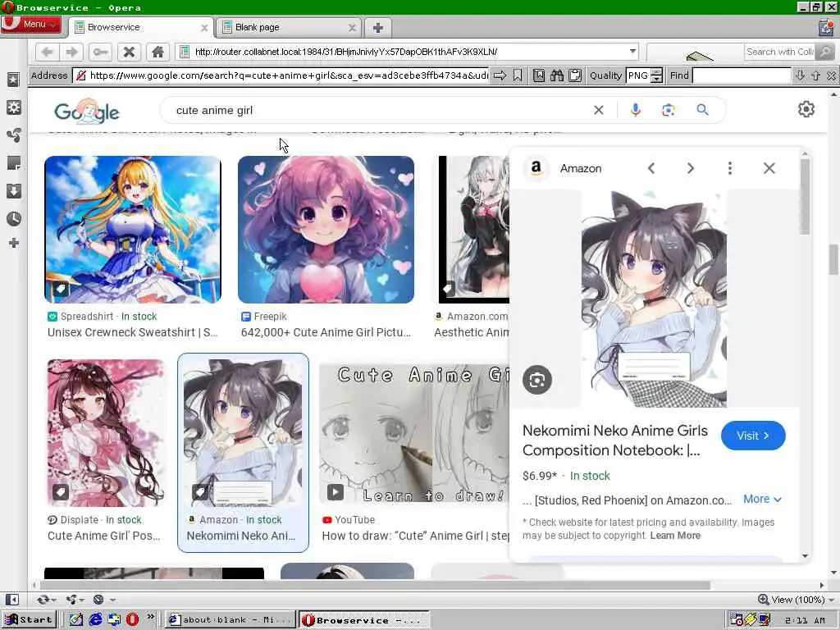Screen dimensions: 840x630
Task: Click Nekomimi Neko Anime Girls title
Action: [x=615, y=441]
